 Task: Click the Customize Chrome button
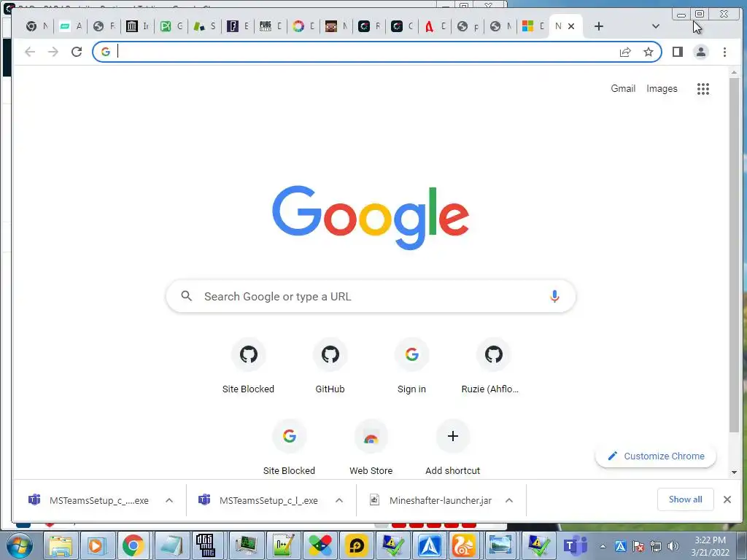point(656,456)
